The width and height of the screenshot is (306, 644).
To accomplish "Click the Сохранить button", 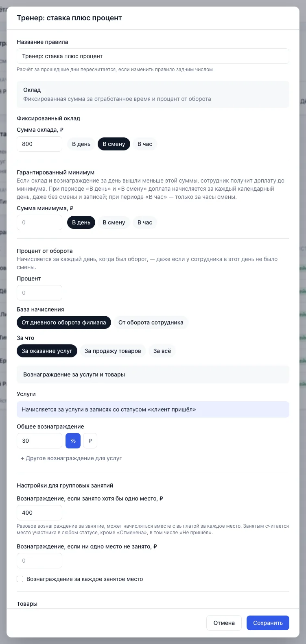I will click(x=268, y=623).
